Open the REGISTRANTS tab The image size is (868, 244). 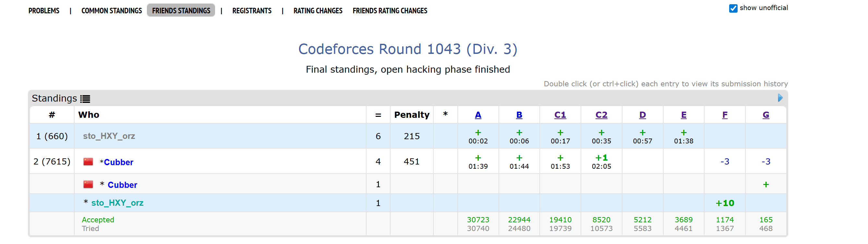(252, 11)
